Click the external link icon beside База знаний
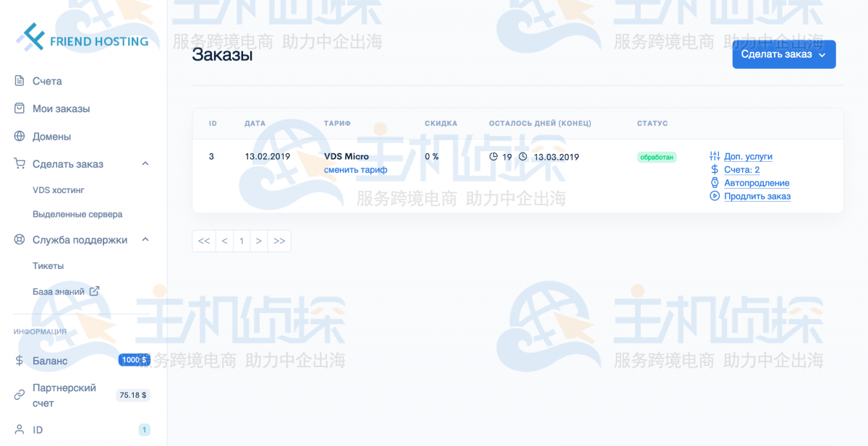 point(94,291)
